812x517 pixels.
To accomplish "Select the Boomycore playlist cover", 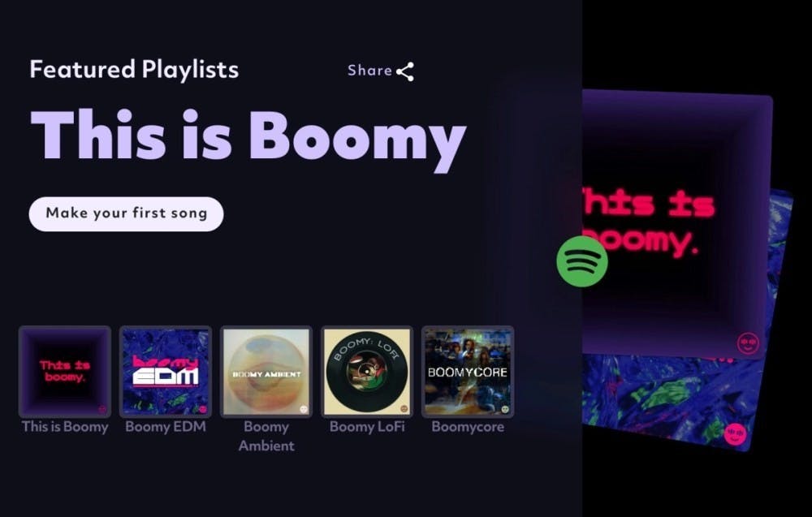I will pos(468,372).
